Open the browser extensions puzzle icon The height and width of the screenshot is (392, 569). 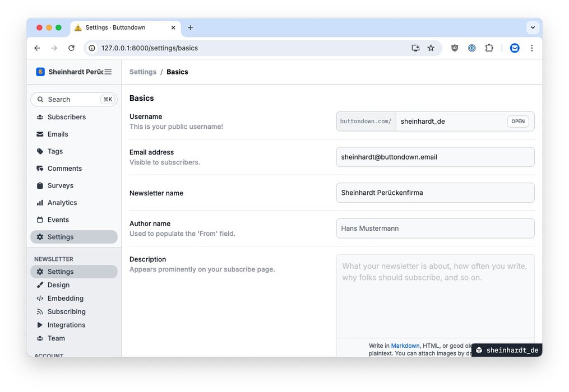click(x=489, y=48)
